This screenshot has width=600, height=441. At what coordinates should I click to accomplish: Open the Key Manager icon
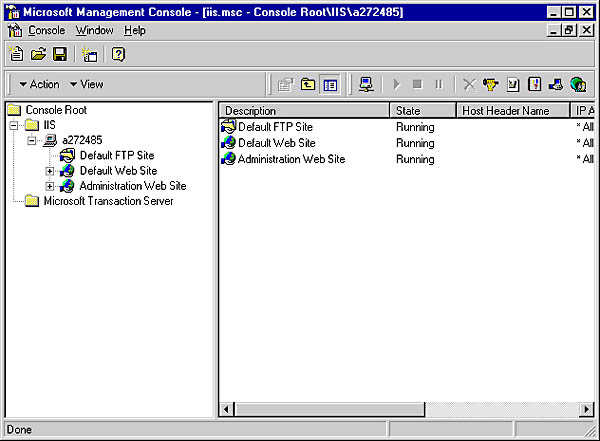(491, 84)
